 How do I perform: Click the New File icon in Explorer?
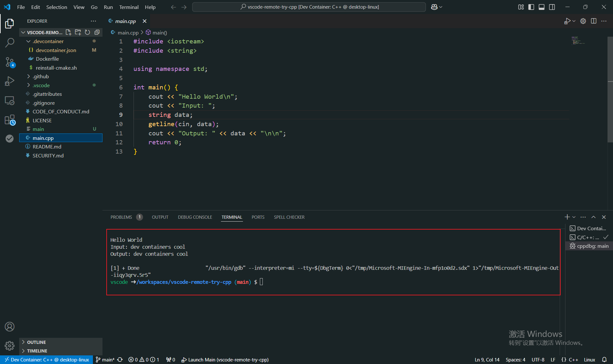click(x=68, y=32)
